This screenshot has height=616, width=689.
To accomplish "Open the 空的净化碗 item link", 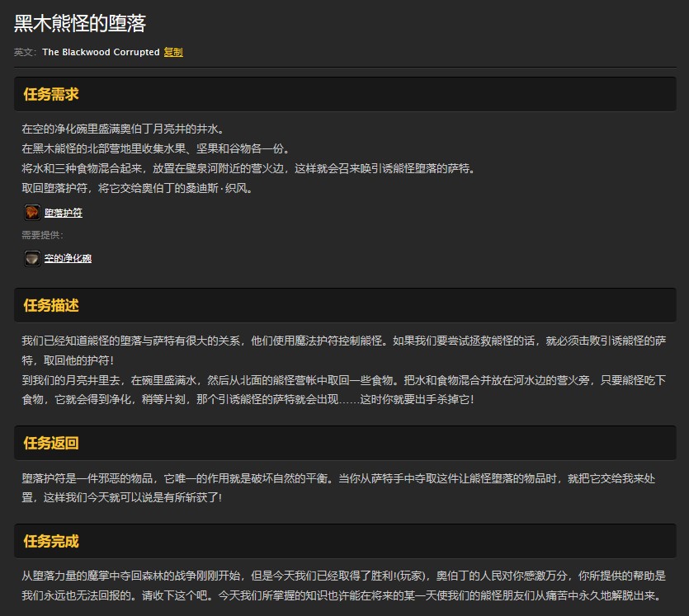I will click(x=68, y=259).
